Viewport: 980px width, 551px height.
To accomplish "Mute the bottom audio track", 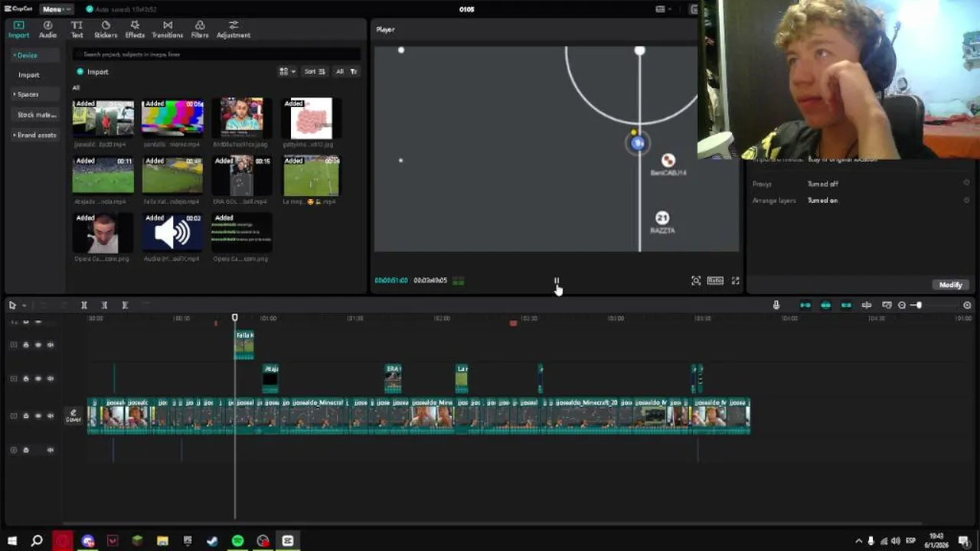I will (x=51, y=450).
